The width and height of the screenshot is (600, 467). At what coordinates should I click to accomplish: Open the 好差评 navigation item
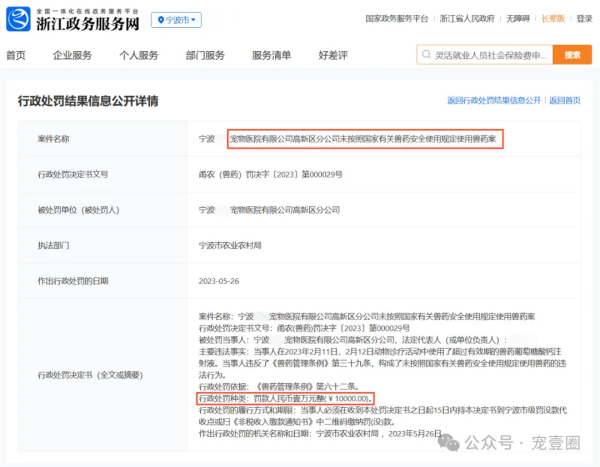[333, 56]
